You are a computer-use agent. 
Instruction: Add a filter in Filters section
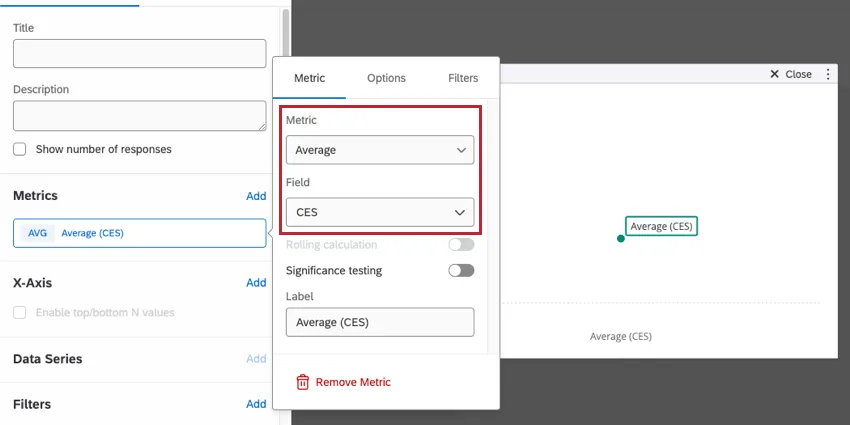[256, 404]
